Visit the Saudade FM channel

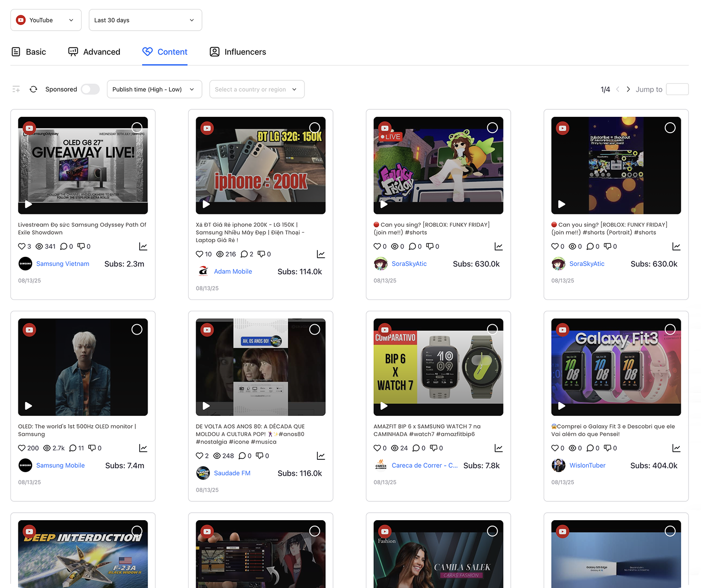pyautogui.click(x=232, y=473)
